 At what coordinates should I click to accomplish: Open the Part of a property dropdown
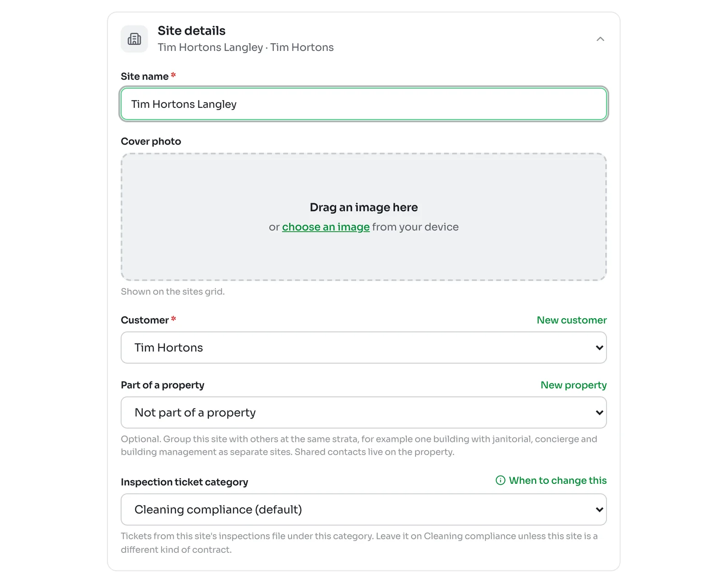364,412
